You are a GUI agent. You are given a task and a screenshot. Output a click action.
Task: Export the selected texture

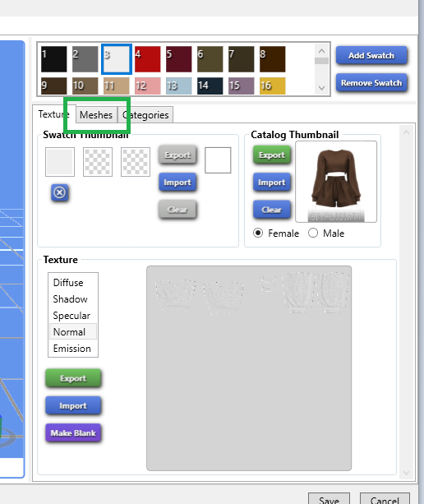pyautogui.click(x=73, y=378)
